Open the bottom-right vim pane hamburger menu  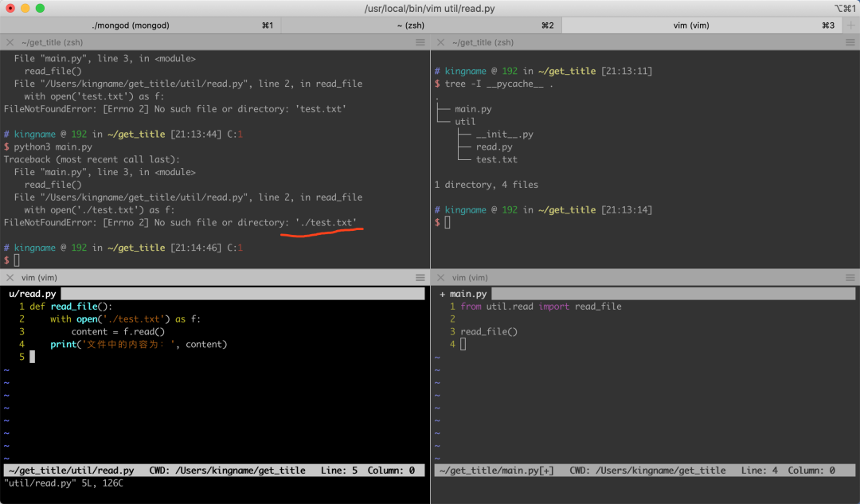[850, 278]
